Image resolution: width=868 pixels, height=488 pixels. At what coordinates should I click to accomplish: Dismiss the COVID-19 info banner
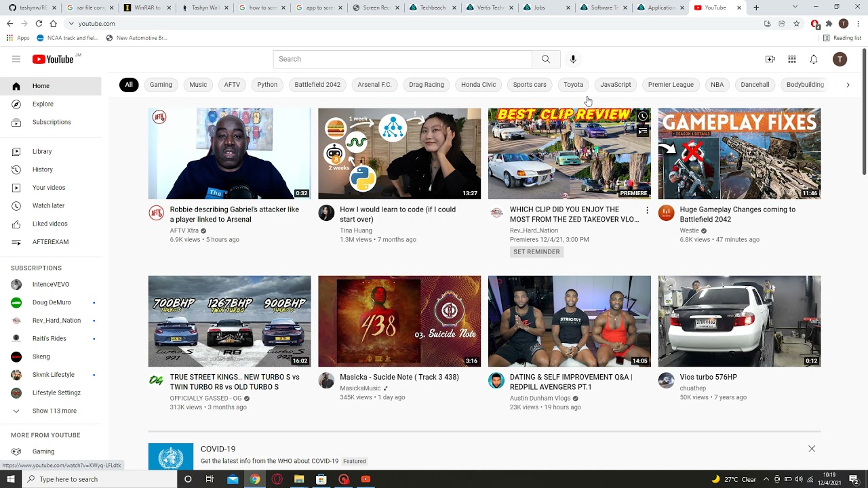pos(812,449)
